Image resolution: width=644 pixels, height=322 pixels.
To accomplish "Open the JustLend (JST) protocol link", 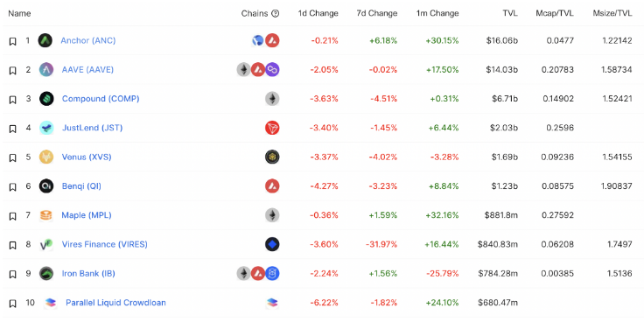I will (x=92, y=128).
